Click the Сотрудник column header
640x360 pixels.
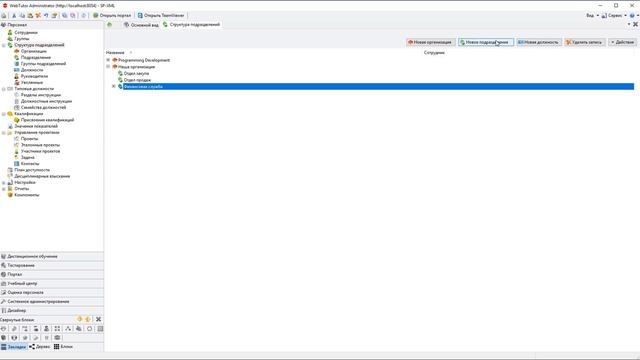tap(434, 53)
